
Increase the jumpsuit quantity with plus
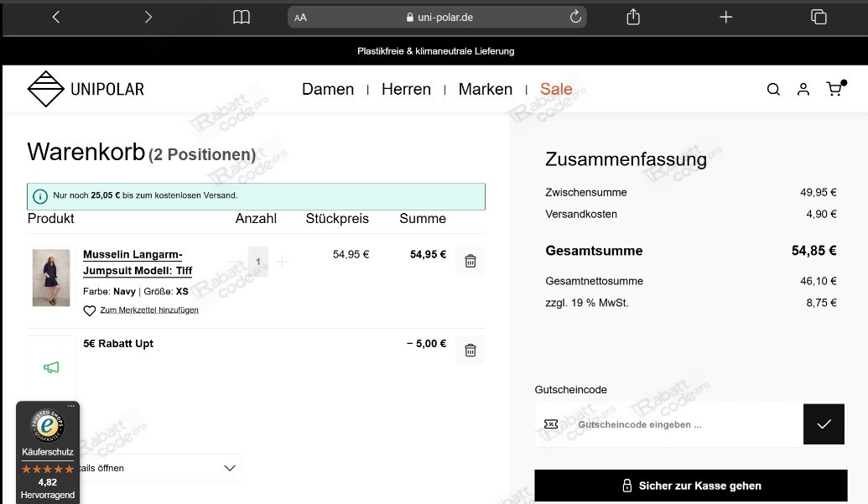[x=282, y=262]
